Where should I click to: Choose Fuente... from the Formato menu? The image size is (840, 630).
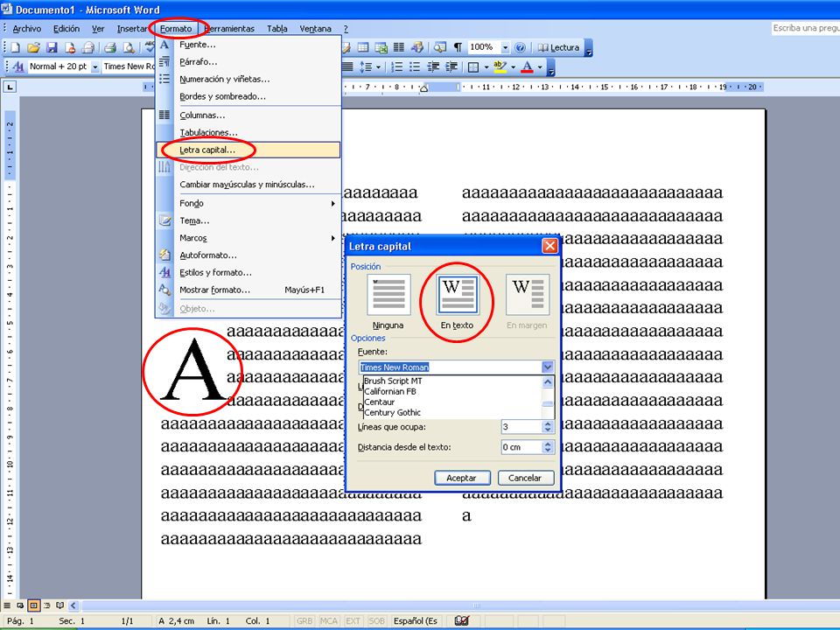(x=248, y=45)
